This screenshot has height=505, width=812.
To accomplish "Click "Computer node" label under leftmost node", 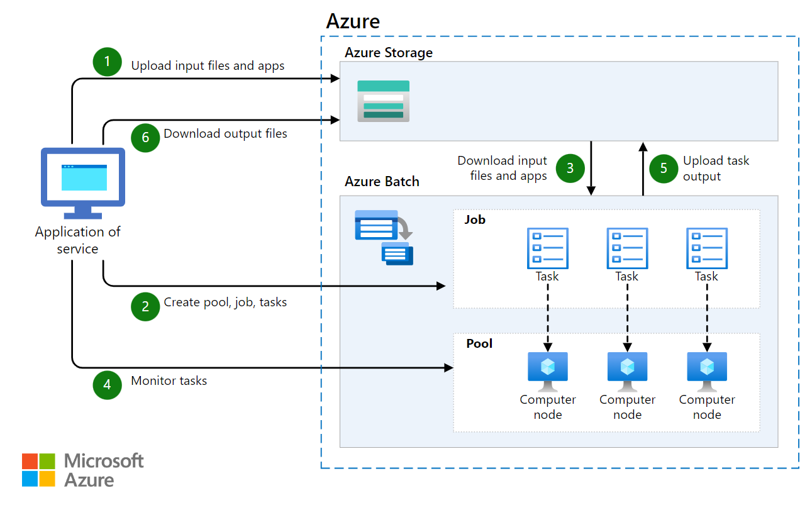I will [548, 407].
